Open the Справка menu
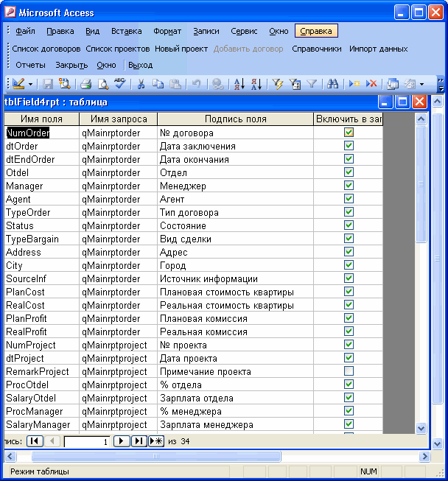 point(316,31)
